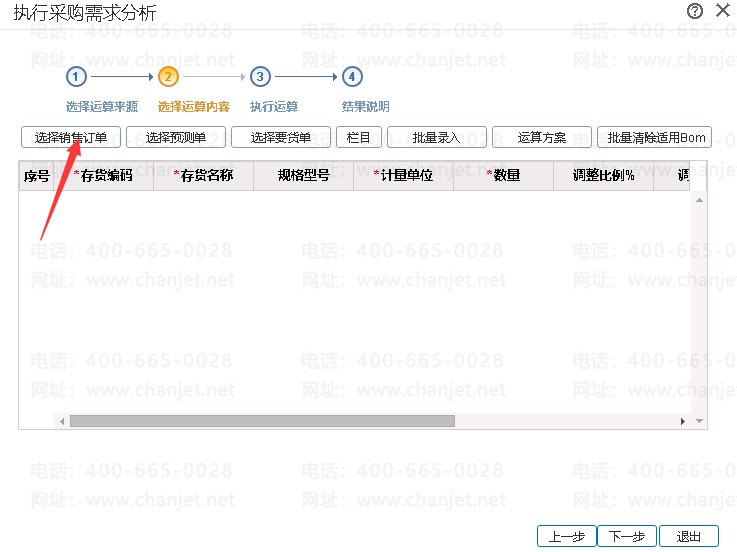Jump to step 3 circle icon
This screenshot has height=552, width=737.
260,77
